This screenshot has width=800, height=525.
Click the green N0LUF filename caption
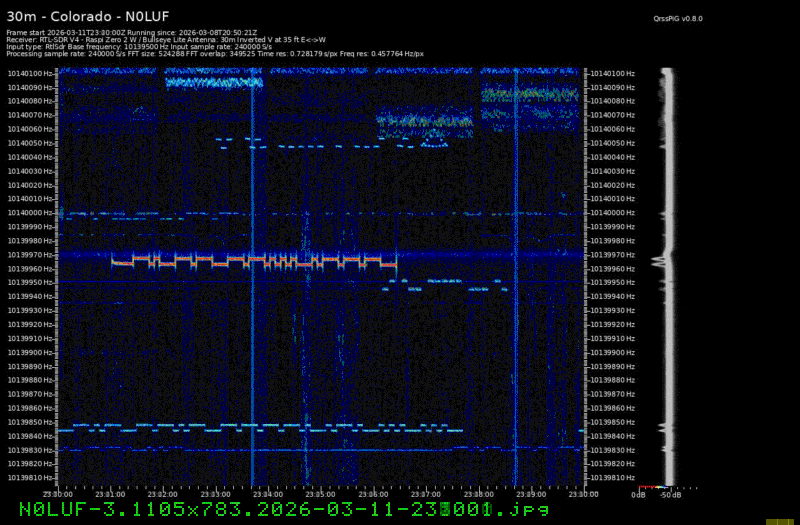(x=268, y=509)
